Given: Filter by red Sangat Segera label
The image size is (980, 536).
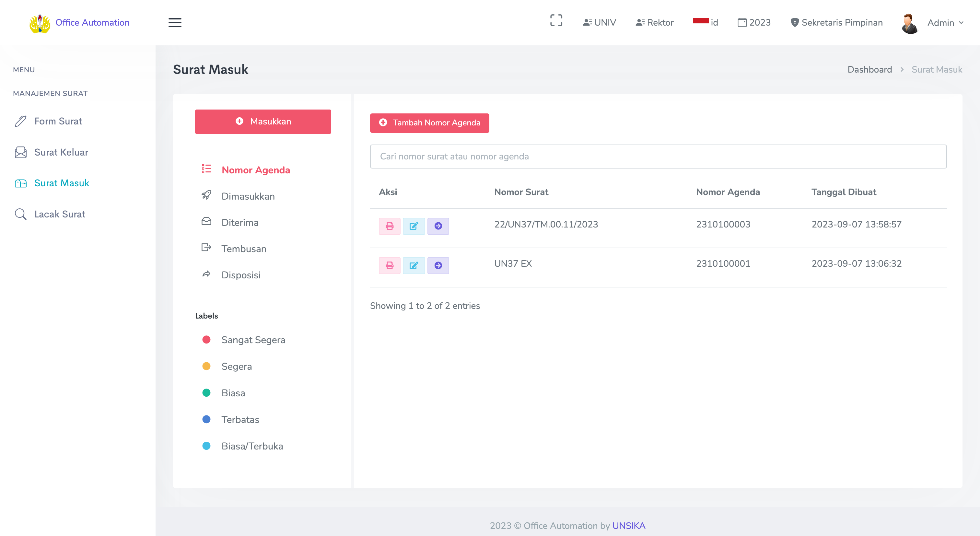Looking at the screenshot, I should tap(253, 340).
